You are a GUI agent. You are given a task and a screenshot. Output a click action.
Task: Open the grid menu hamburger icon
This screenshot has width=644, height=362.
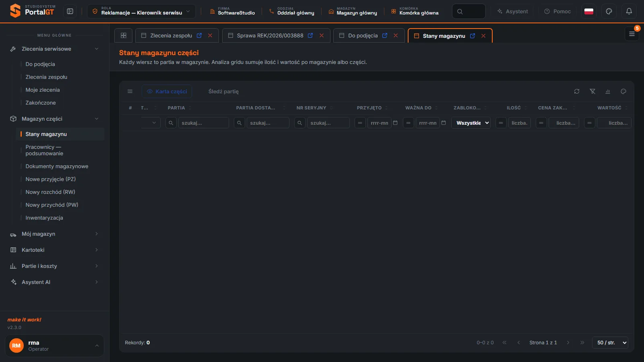click(x=130, y=91)
